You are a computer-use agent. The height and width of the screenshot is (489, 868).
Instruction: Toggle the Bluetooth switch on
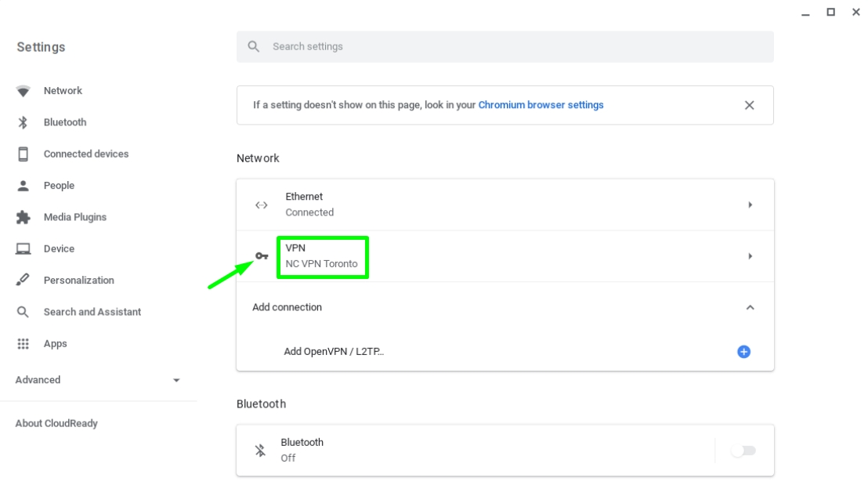point(743,451)
